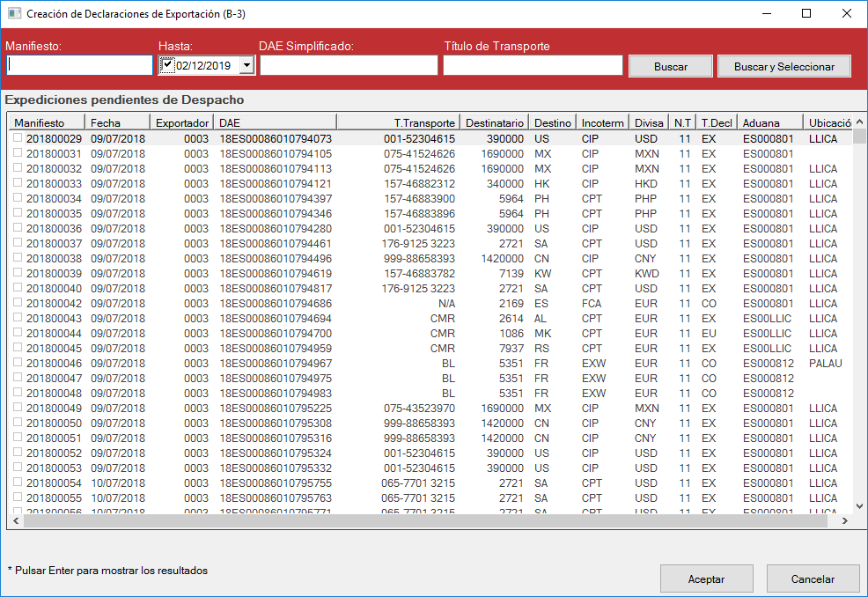The height and width of the screenshot is (597, 868).
Task: Click Buscar y Seleccionar button
Action: pos(783,67)
